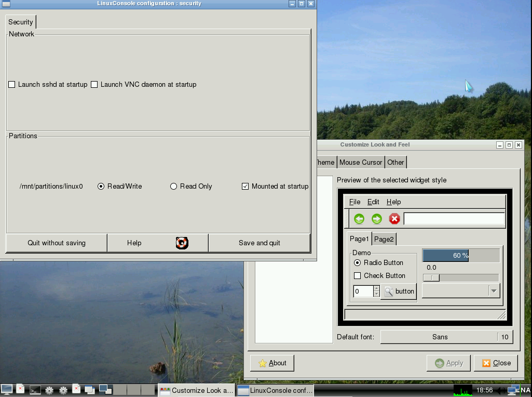Increase the demo spin box value with up arrow
This screenshot has width=532, height=397.
point(376,288)
